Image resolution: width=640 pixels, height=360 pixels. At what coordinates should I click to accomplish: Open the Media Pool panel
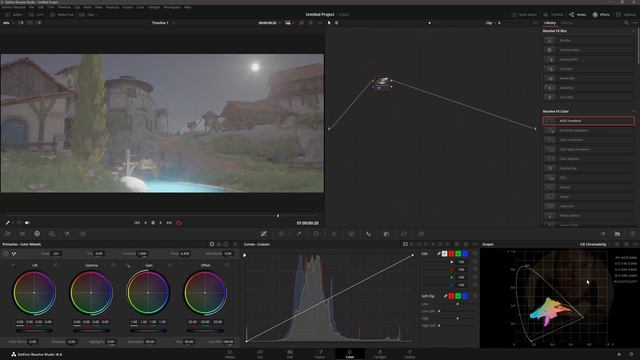62,15
